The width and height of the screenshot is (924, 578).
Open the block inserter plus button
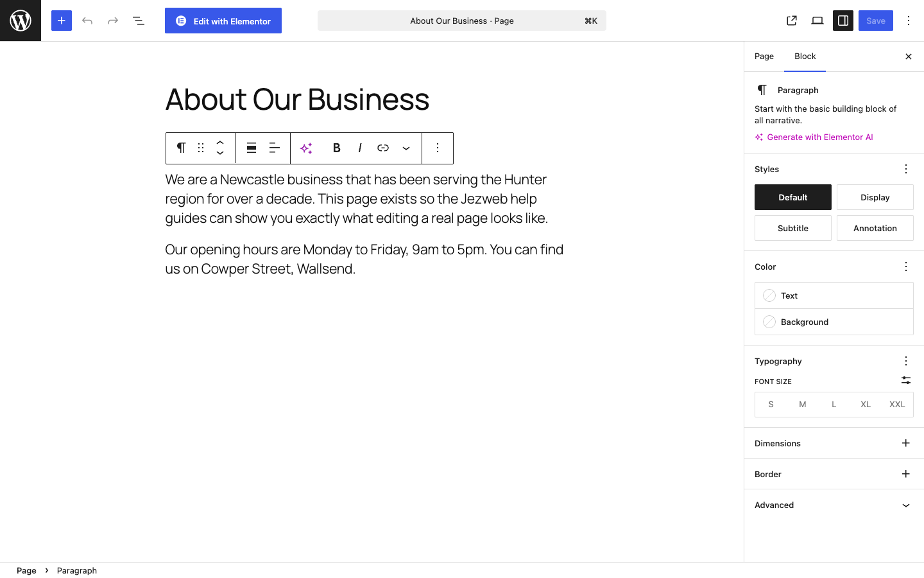tap(62, 21)
